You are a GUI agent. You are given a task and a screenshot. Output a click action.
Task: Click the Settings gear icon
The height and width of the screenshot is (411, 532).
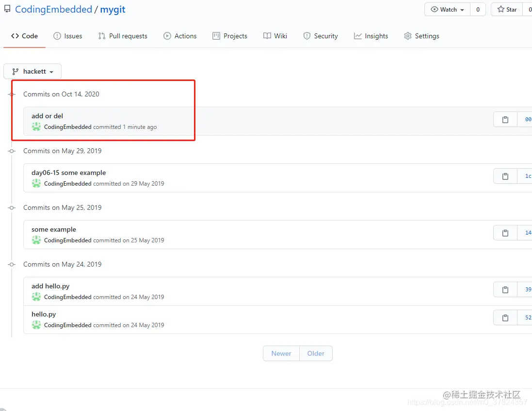click(408, 36)
